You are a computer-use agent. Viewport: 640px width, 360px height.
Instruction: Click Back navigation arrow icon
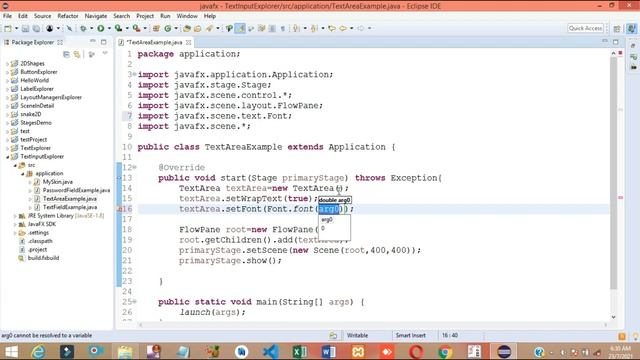coord(343,28)
